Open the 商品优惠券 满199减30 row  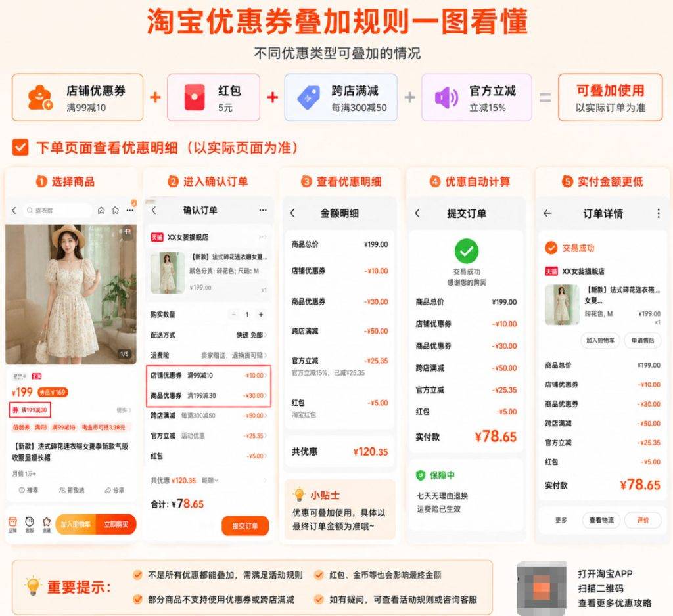click(208, 395)
